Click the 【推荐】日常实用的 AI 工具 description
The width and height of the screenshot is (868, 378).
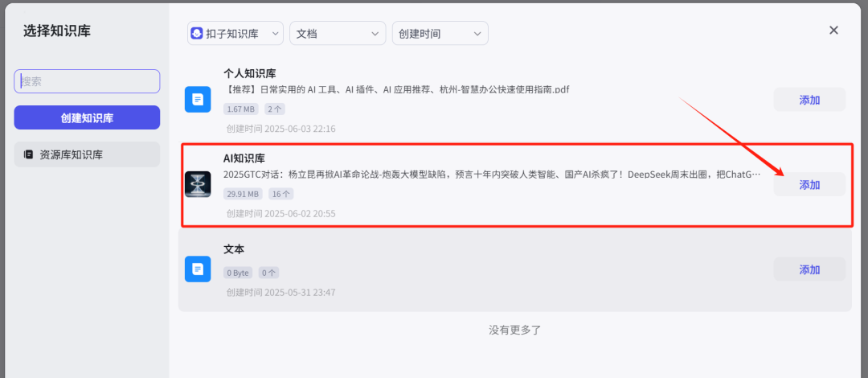coord(396,90)
